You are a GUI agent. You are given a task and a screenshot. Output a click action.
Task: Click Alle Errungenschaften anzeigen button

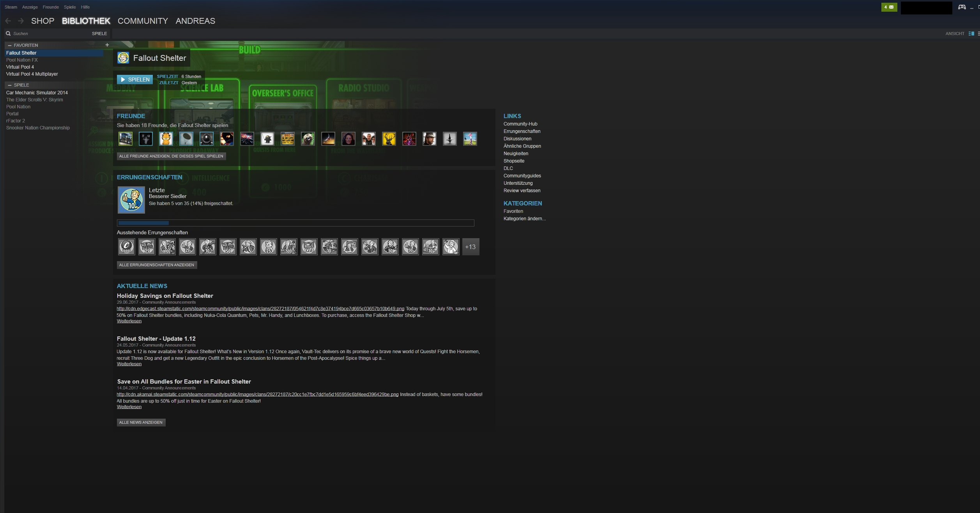coord(157,265)
